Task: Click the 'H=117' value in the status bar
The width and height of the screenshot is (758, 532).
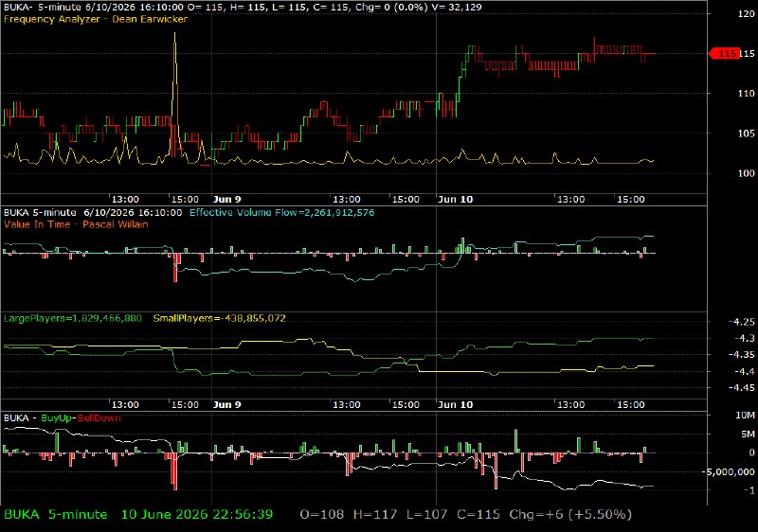Action: (x=375, y=515)
